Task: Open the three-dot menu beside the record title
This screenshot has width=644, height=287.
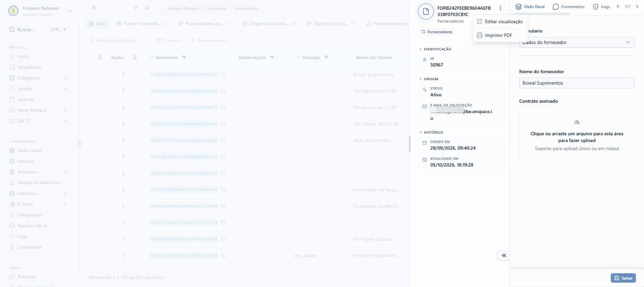Action: click(x=500, y=8)
